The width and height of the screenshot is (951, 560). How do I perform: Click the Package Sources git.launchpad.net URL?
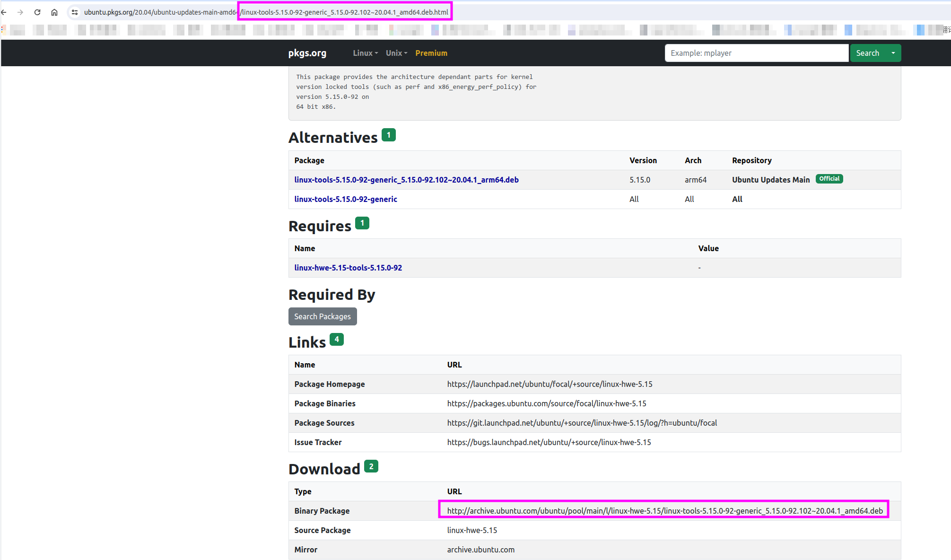click(x=582, y=423)
